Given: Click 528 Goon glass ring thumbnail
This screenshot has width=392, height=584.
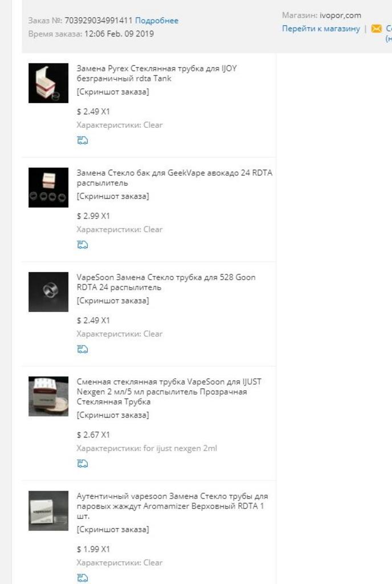Looking at the screenshot, I should pyautogui.click(x=48, y=291).
